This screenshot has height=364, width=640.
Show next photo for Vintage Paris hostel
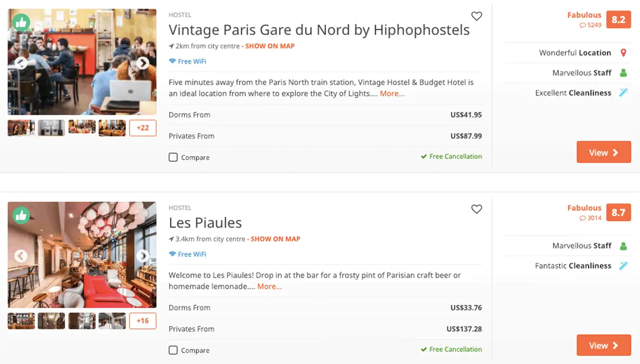(x=143, y=63)
